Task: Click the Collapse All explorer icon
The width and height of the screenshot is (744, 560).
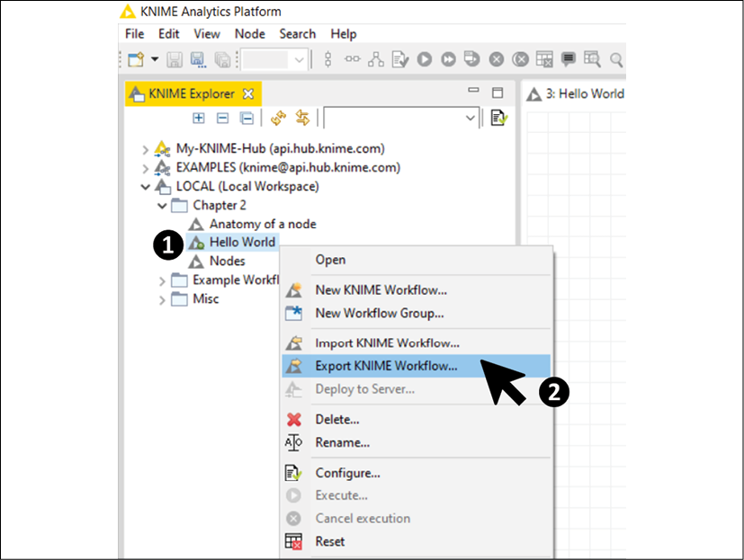Action: (x=247, y=118)
